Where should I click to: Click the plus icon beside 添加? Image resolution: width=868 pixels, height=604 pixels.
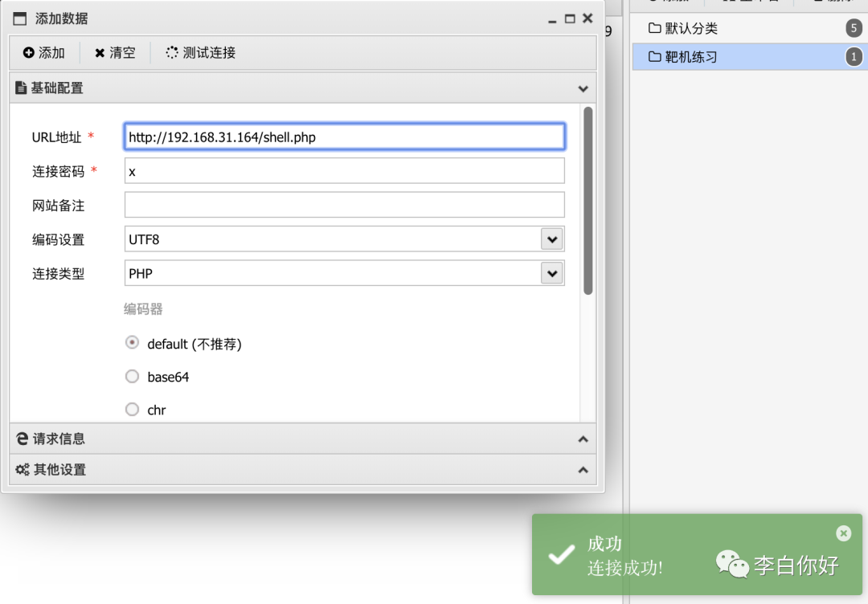click(28, 53)
